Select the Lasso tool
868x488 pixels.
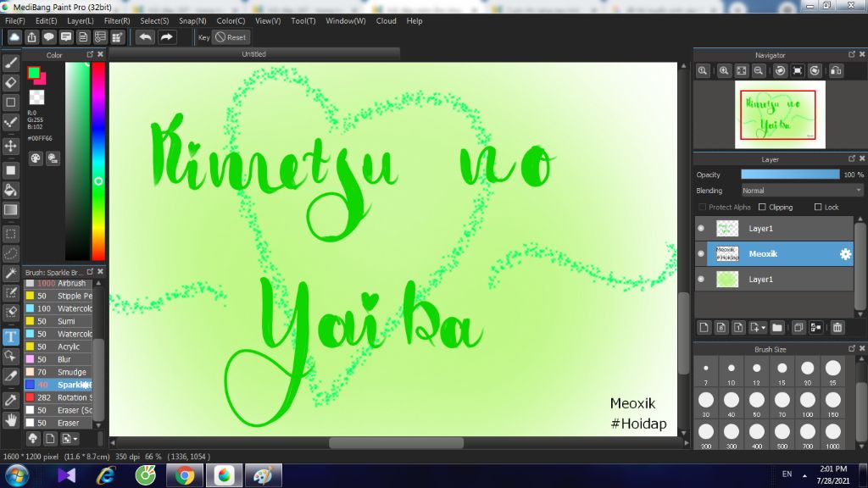tap(10, 254)
